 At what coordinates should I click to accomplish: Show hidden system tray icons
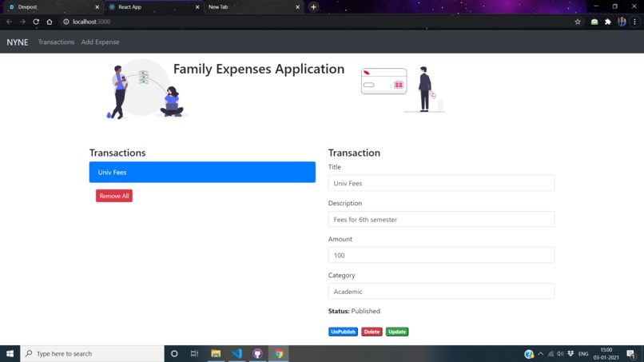[x=540, y=353]
